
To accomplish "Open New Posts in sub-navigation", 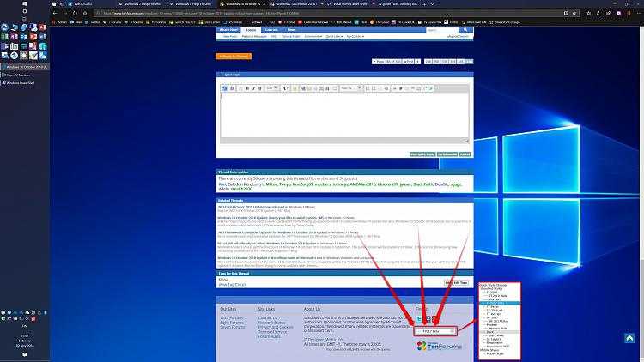I will click(230, 37).
